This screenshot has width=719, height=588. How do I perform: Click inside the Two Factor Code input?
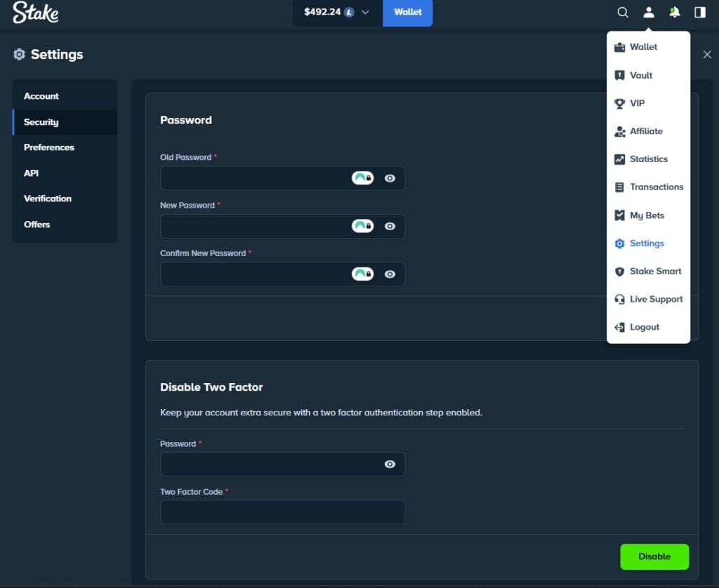pyautogui.click(x=282, y=512)
